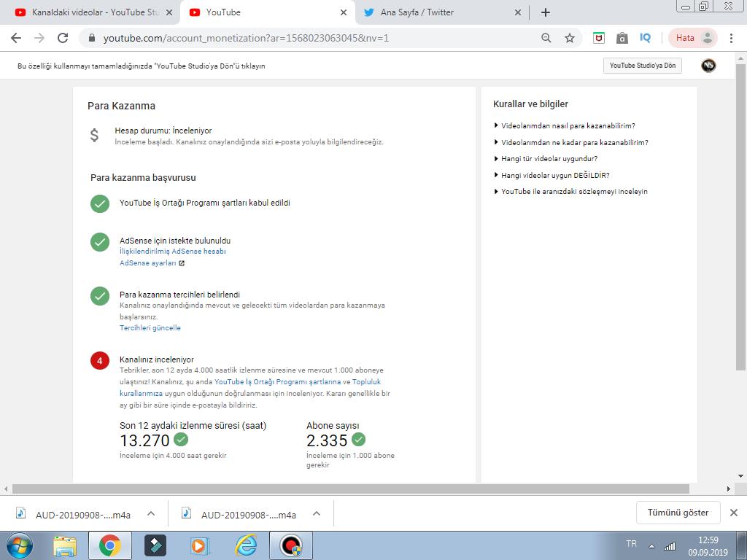Click the Tercihleri güncelle link
Viewport: 747px width, 560px height.
click(x=150, y=327)
